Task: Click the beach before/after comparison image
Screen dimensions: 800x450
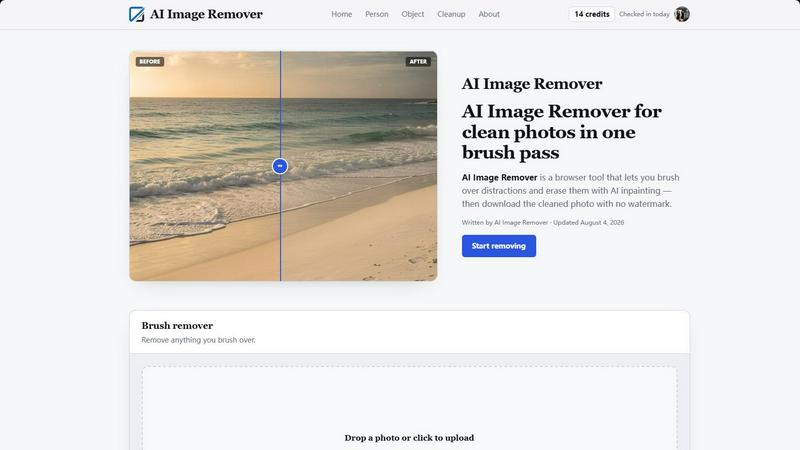Action: [x=283, y=166]
